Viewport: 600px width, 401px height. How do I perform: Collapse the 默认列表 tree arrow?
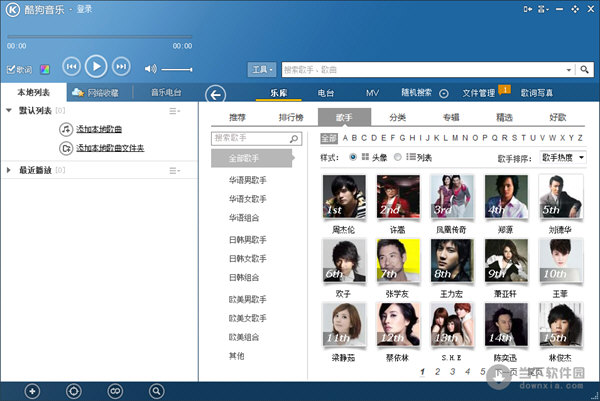[9, 110]
